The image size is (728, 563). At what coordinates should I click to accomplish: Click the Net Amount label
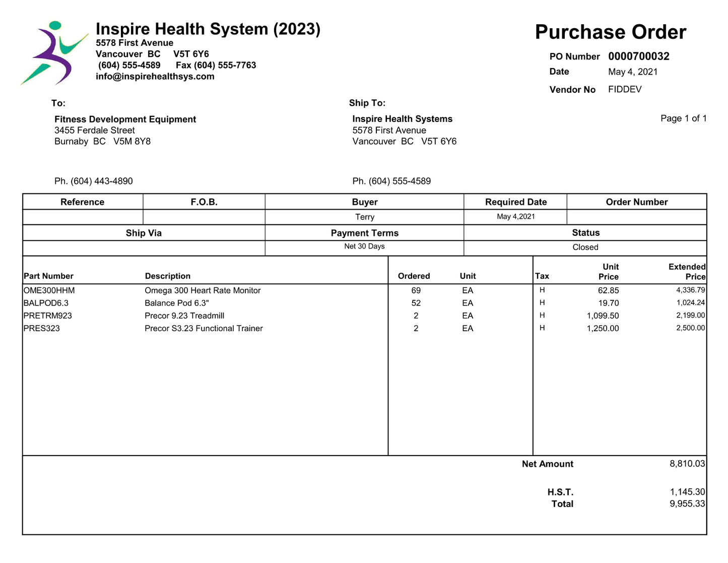click(548, 464)
